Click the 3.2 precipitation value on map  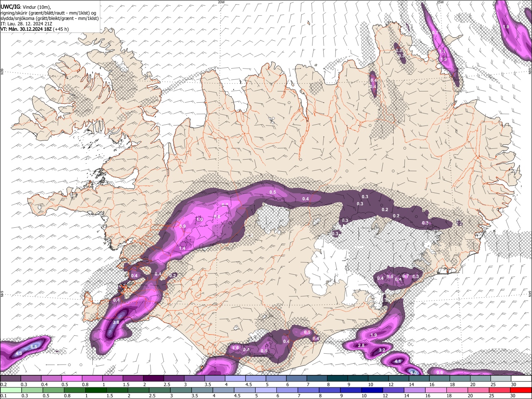(x=382, y=350)
